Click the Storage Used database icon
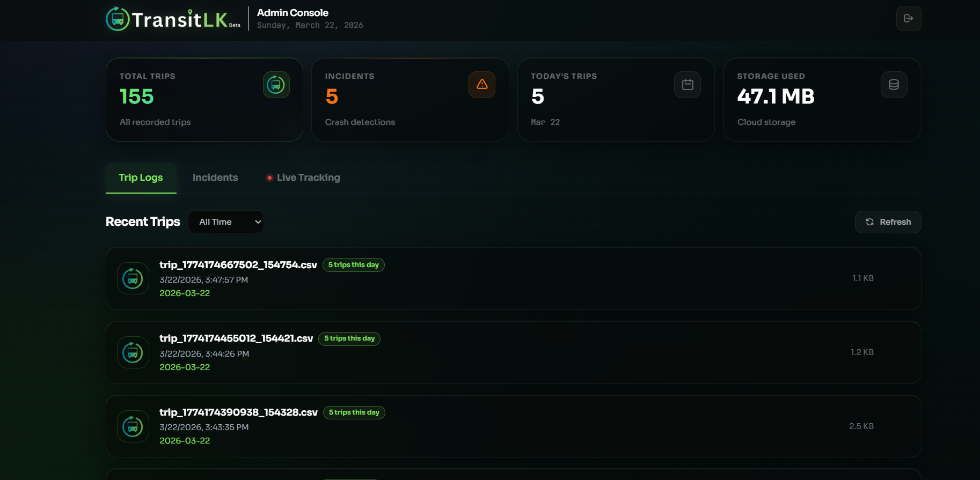The width and height of the screenshot is (980, 480). point(893,85)
